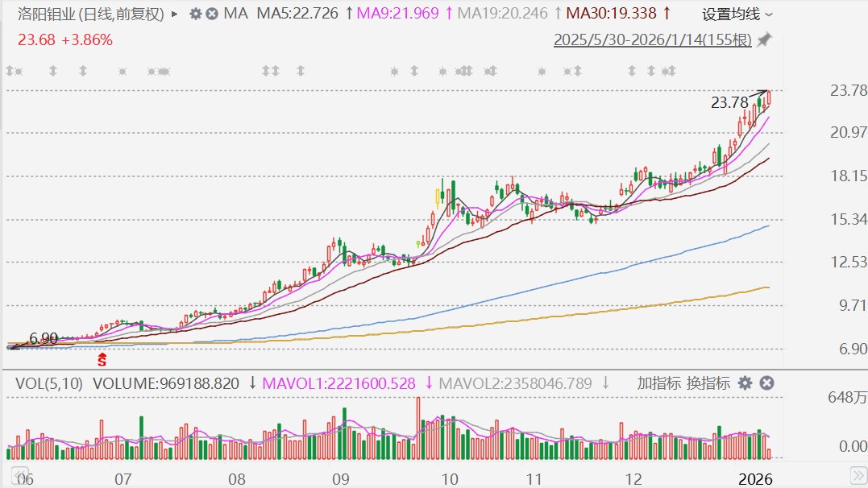Select the MA indicator name label
The height and width of the screenshot is (488, 868).
click(x=236, y=14)
